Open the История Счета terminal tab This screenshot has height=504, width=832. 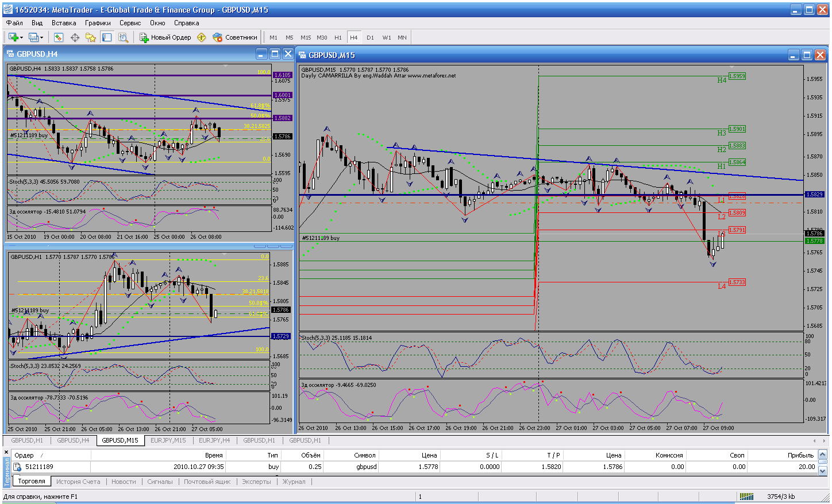78,482
